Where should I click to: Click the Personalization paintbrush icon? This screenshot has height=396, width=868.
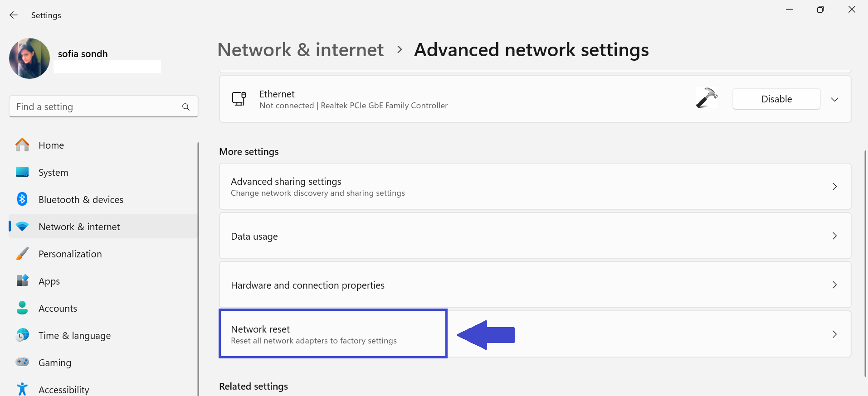pos(22,254)
